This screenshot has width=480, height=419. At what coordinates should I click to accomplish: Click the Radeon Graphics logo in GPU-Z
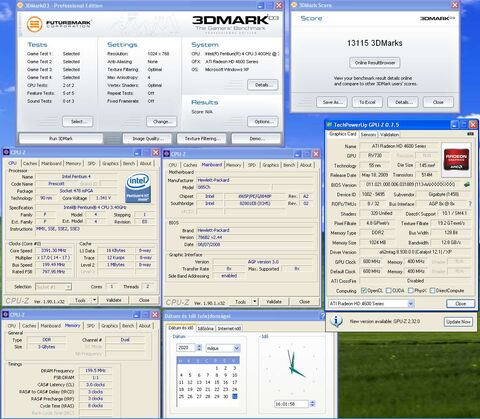coord(456,160)
